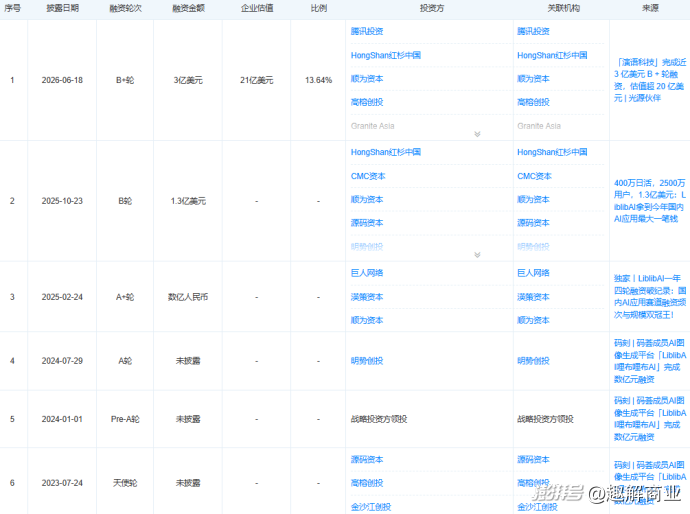Click the 比例 column header
Viewport: 690px width, 514px height.
(x=319, y=8)
